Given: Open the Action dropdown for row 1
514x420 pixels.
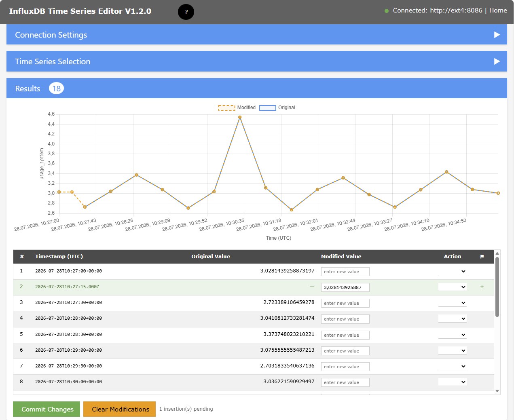Looking at the screenshot, I should [453, 271].
